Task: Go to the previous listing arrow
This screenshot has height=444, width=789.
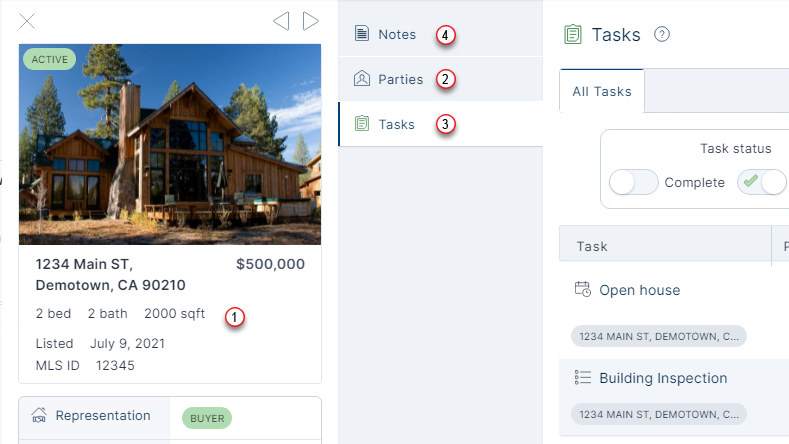Action: pyautogui.click(x=281, y=21)
